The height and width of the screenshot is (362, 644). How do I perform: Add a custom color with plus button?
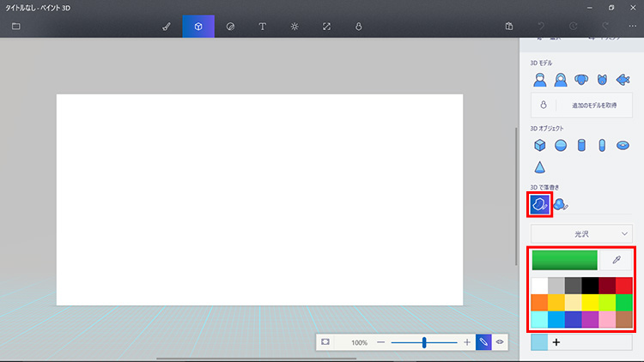[x=556, y=342]
